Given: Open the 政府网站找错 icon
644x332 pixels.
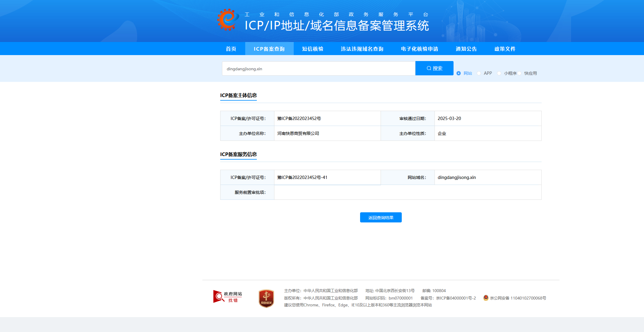Looking at the screenshot, I should [228, 297].
